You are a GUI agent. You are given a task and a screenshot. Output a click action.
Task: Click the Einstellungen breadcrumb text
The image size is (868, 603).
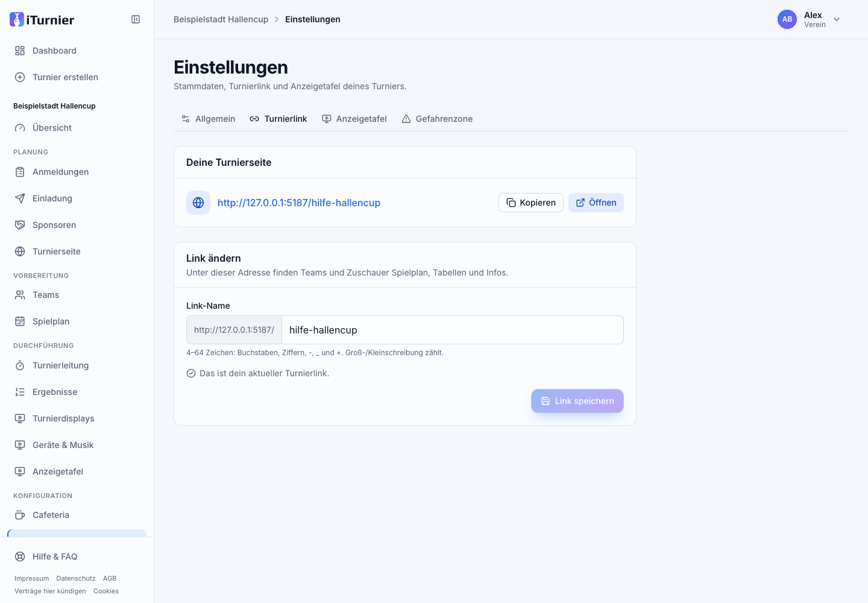(313, 19)
